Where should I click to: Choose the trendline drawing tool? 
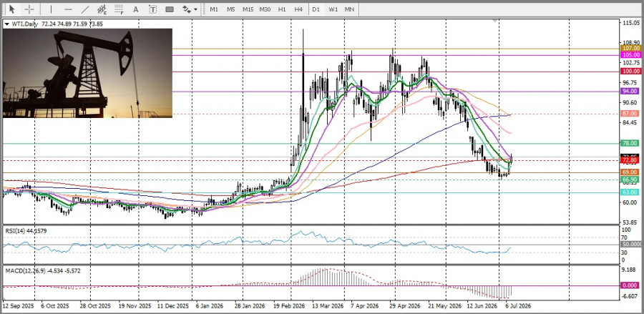[x=85, y=9]
